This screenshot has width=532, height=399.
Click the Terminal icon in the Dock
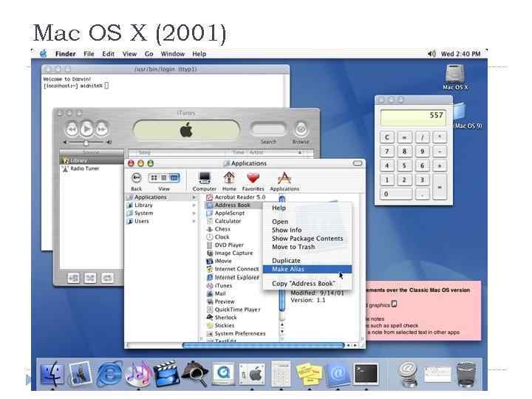coord(366,374)
